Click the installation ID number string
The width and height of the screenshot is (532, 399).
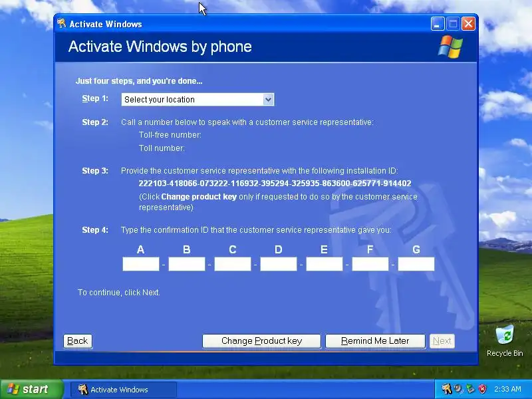click(275, 184)
